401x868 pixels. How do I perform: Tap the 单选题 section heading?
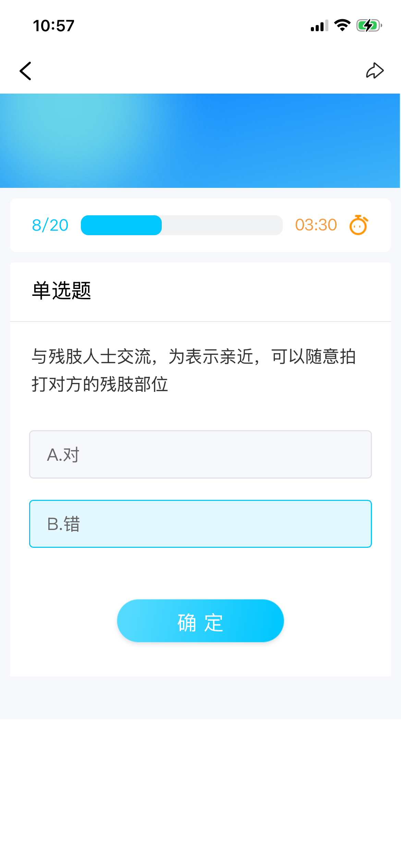point(62,291)
